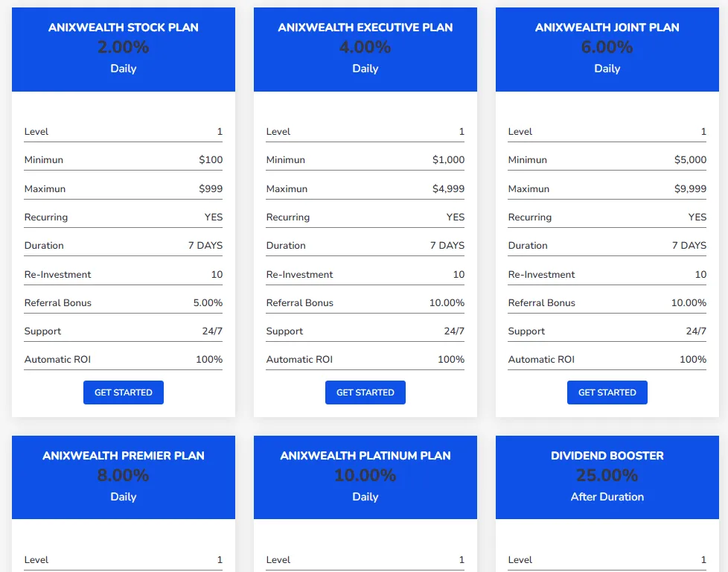Click the $100 minimum value in Stock Plan

coord(211,159)
